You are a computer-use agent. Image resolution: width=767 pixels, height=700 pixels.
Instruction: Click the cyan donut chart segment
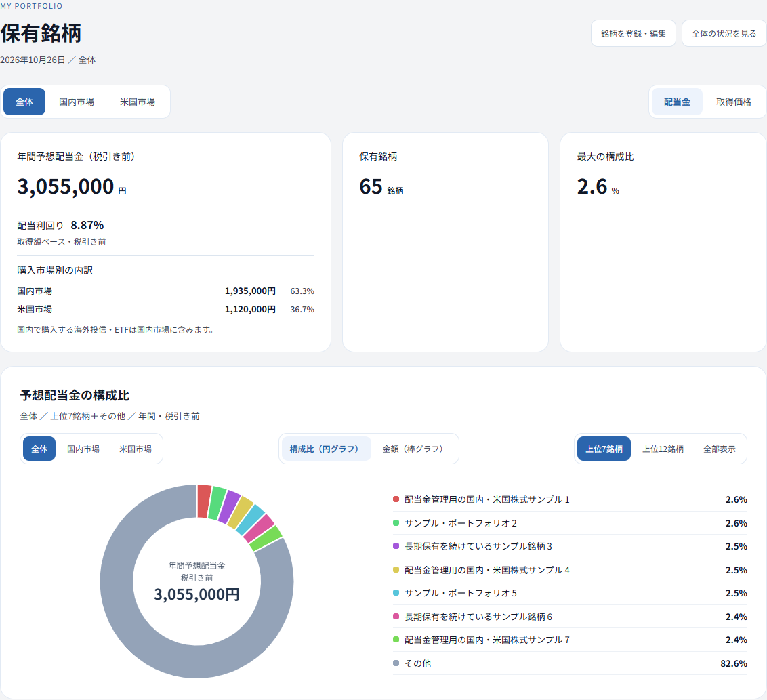[251, 520]
